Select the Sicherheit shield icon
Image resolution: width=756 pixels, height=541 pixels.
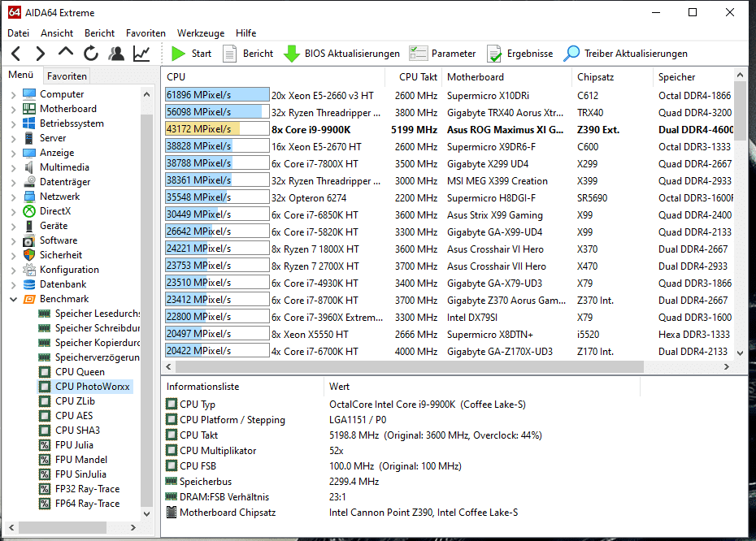click(x=29, y=255)
